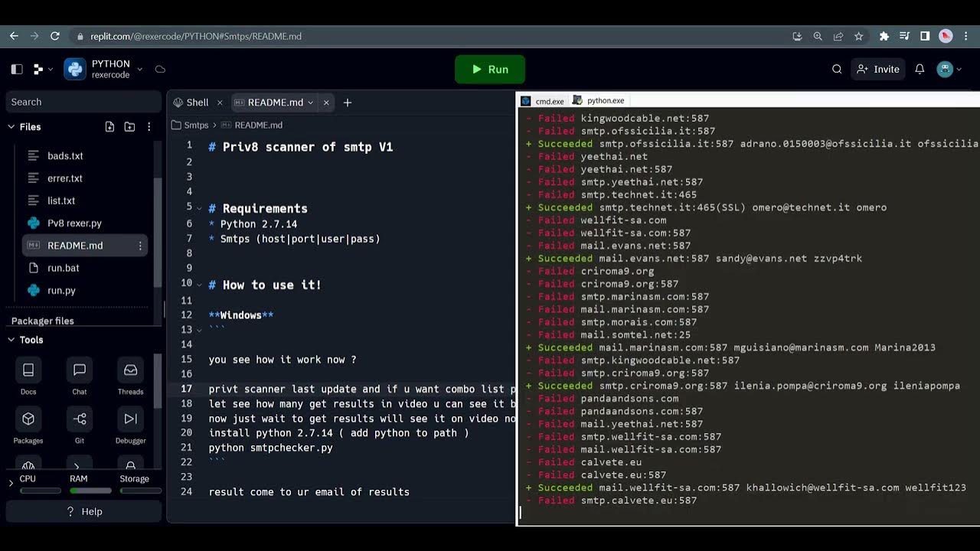Fold the How to use it heading
Image resolution: width=980 pixels, height=551 pixels.
click(x=201, y=285)
